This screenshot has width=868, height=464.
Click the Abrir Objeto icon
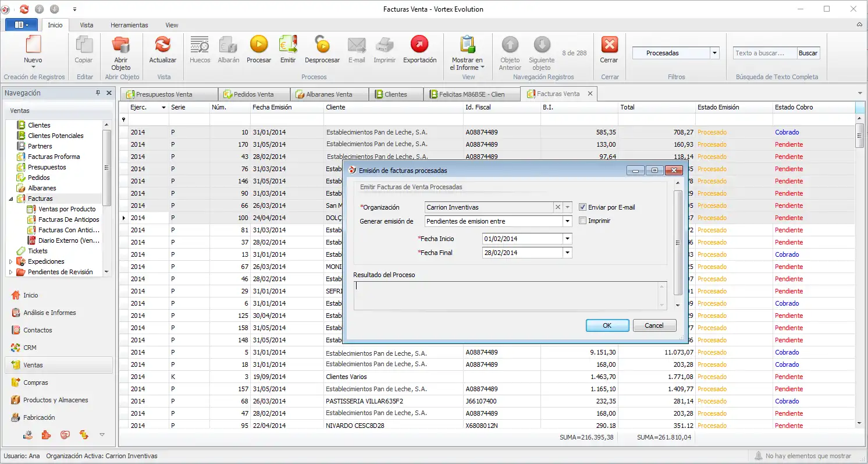(x=121, y=44)
